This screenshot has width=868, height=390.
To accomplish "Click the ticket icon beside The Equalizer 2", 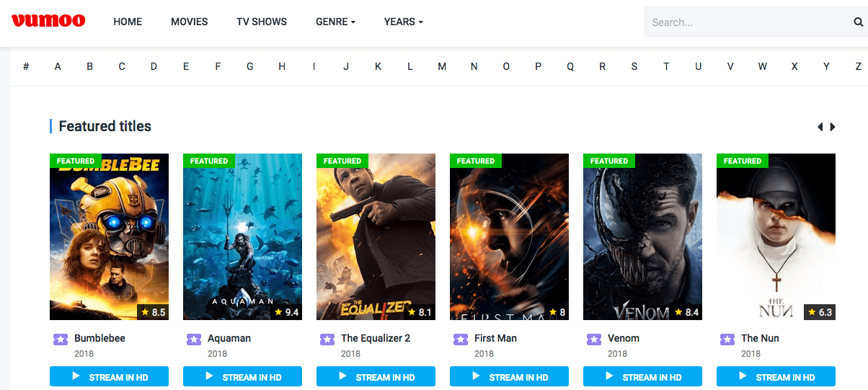I will click(327, 339).
